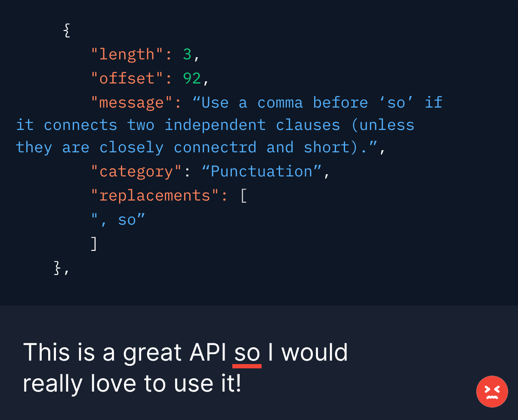
Task: Click the closing curly brace
Action: tap(57, 268)
